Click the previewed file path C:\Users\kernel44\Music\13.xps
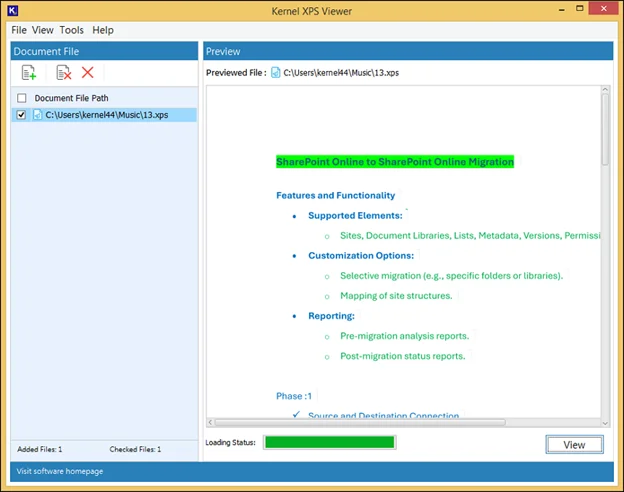This screenshot has height=492, width=624. tap(341, 72)
